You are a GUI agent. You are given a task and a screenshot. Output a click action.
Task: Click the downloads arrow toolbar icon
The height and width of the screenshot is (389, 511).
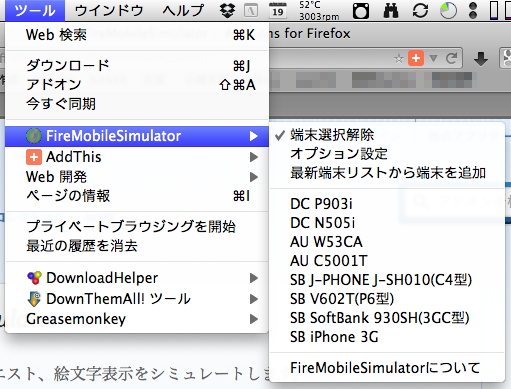481,59
